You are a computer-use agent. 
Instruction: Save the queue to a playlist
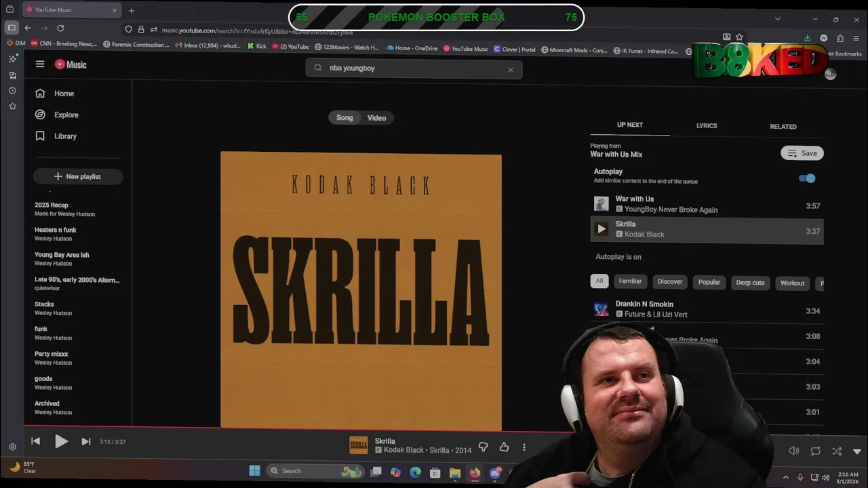pyautogui.click(x=802, y=153)
